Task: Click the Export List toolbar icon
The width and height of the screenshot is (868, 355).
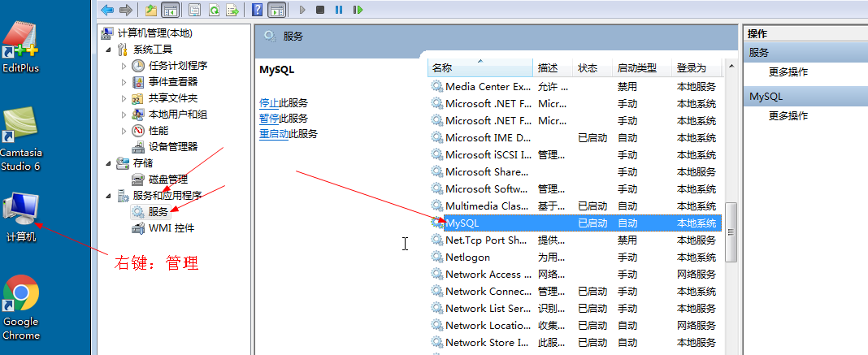Action: [x=233, y=10]
